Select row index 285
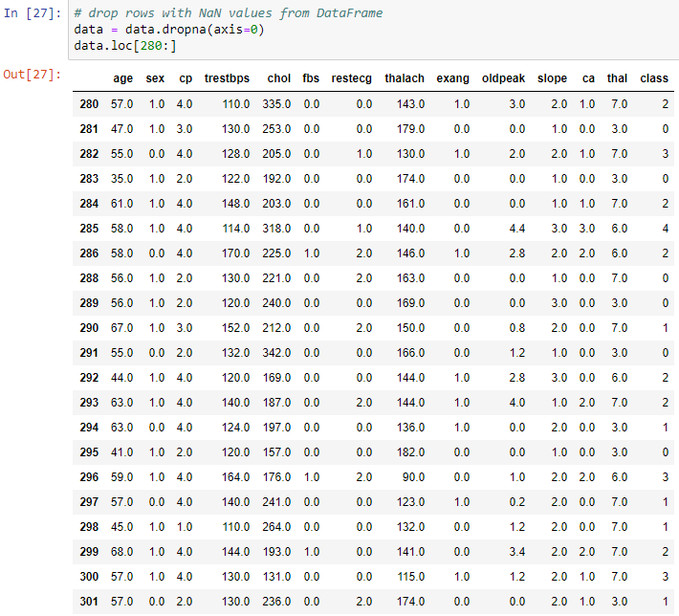Screen dimensions: 679x616 pos(89,229)
